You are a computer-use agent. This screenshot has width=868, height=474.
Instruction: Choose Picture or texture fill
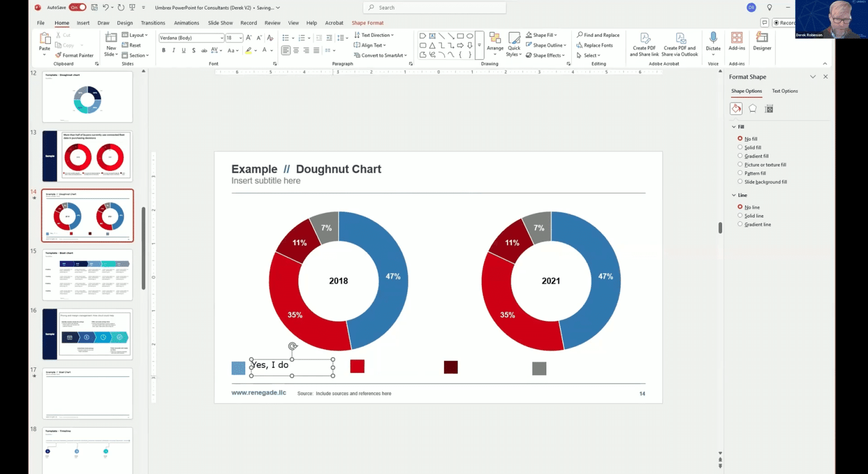click(740, 164)
